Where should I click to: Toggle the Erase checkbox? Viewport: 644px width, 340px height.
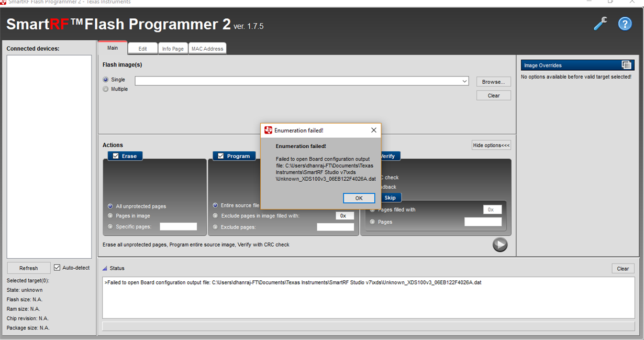(116, 156)
